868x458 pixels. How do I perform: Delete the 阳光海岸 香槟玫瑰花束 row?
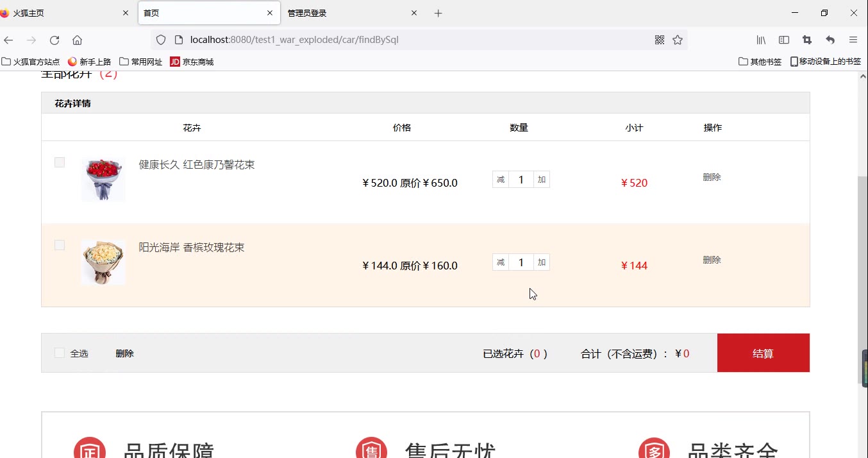pyautogui.click(x=712, y=260)
